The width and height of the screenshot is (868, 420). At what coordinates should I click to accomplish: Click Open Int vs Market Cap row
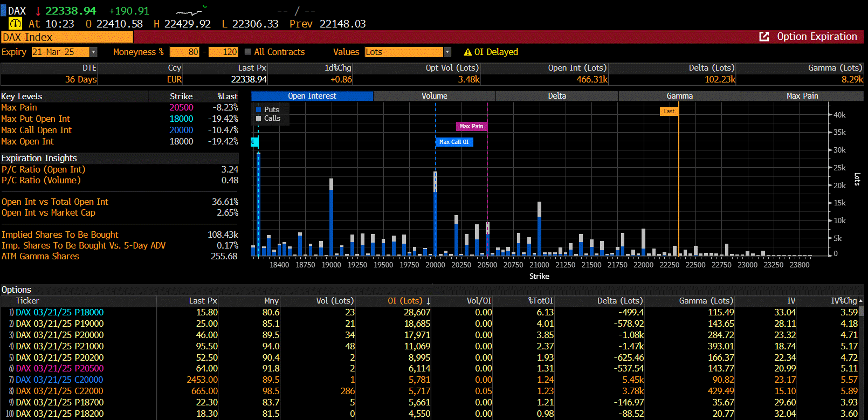coord(119,212)
